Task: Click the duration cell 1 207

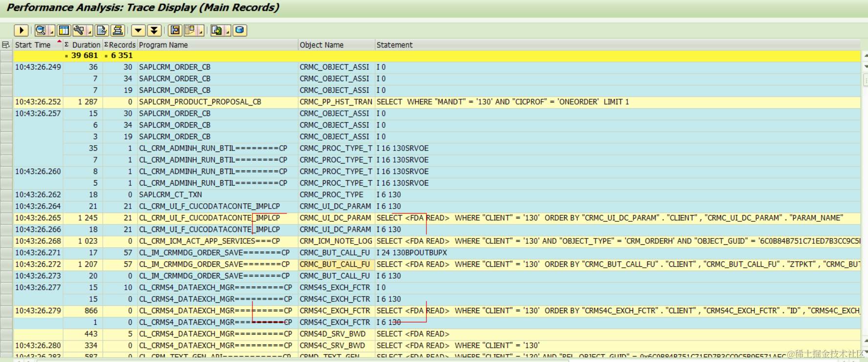Action: coord(83,264)
